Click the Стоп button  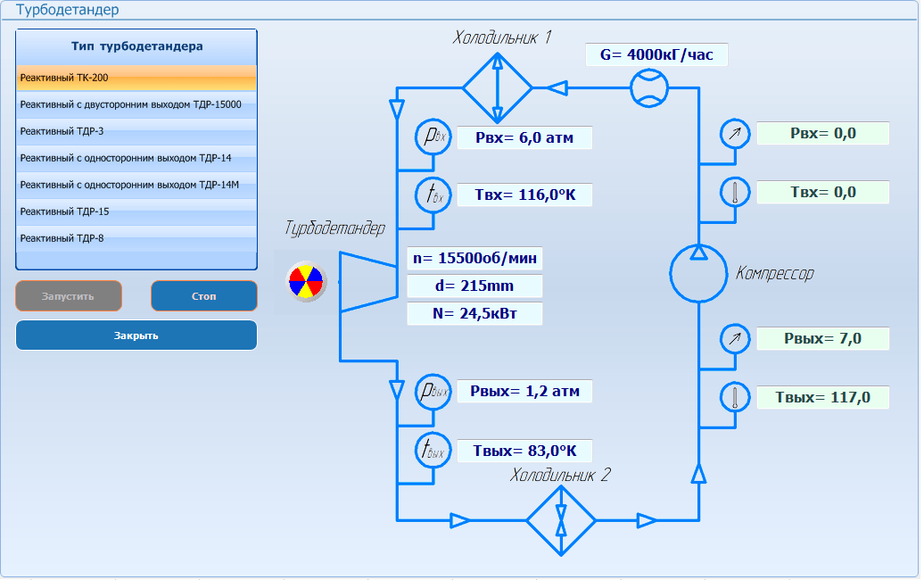click(204, 296)
